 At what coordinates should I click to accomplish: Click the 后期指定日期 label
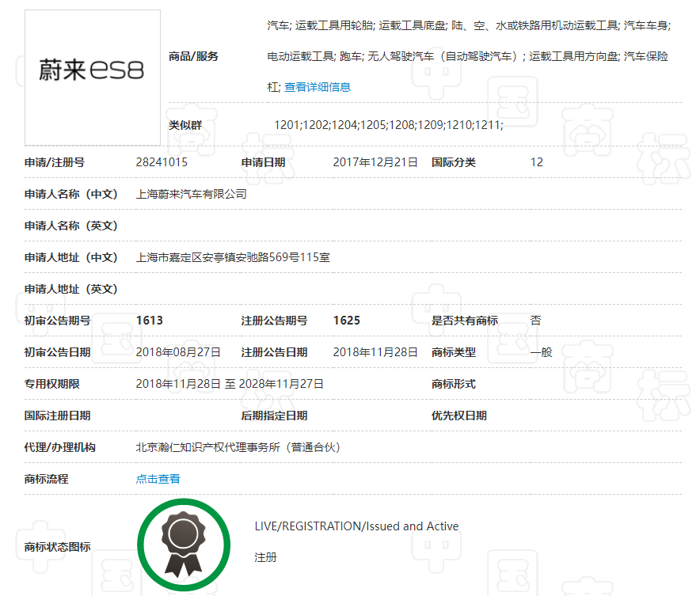tap(274, 416)
